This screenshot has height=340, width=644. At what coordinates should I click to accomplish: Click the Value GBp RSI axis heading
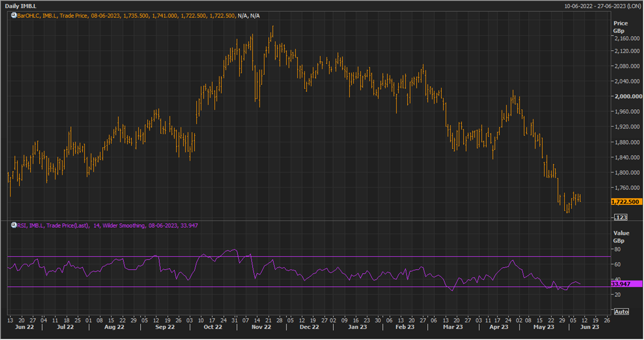(x=622, y=237)
